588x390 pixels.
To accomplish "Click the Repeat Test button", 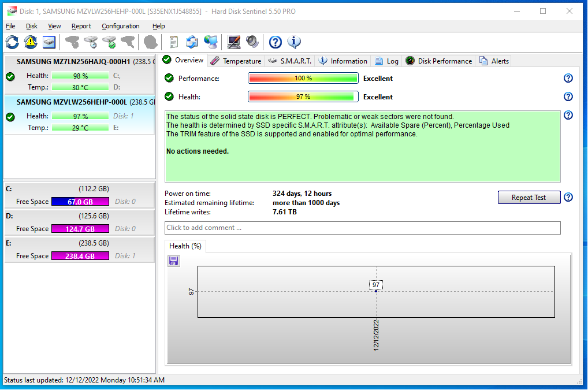I will tap(529, 197).
